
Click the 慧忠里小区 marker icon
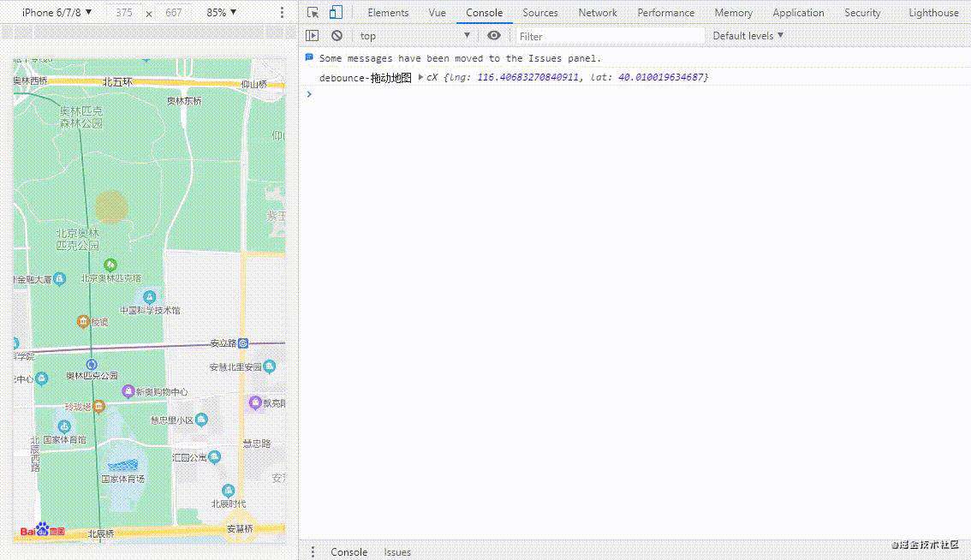click(201, 420)
